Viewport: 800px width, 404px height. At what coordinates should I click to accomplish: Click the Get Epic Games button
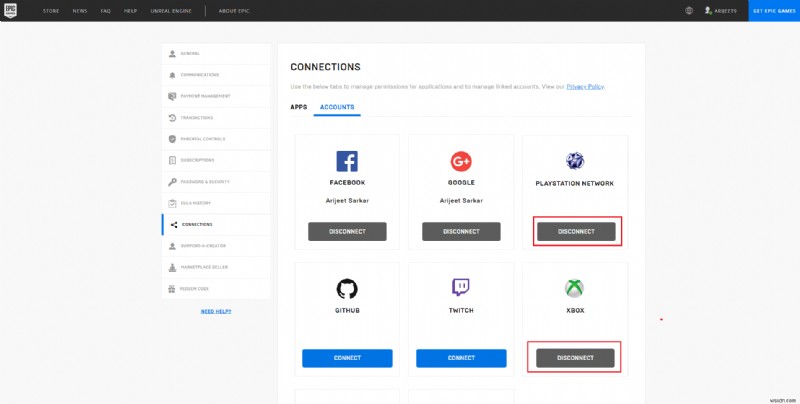pyautogui.click(x=774, y=11)
